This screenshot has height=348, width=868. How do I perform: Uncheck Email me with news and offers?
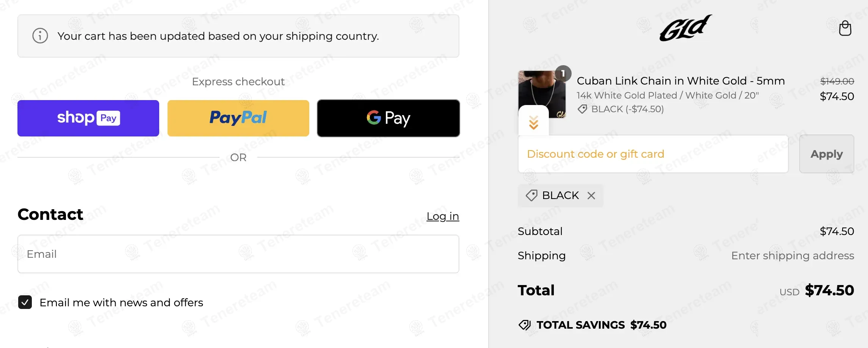[25, 303]
